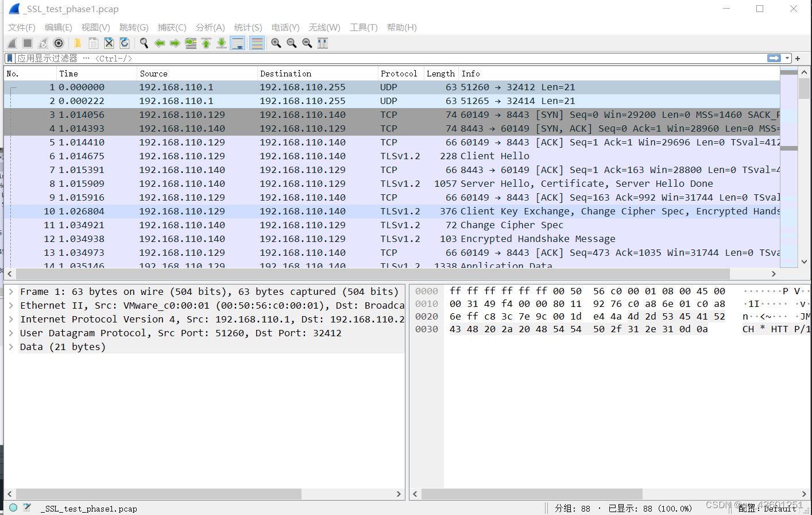Sort by the No. column header
This screenshot has height=515, width=812.
30,74
